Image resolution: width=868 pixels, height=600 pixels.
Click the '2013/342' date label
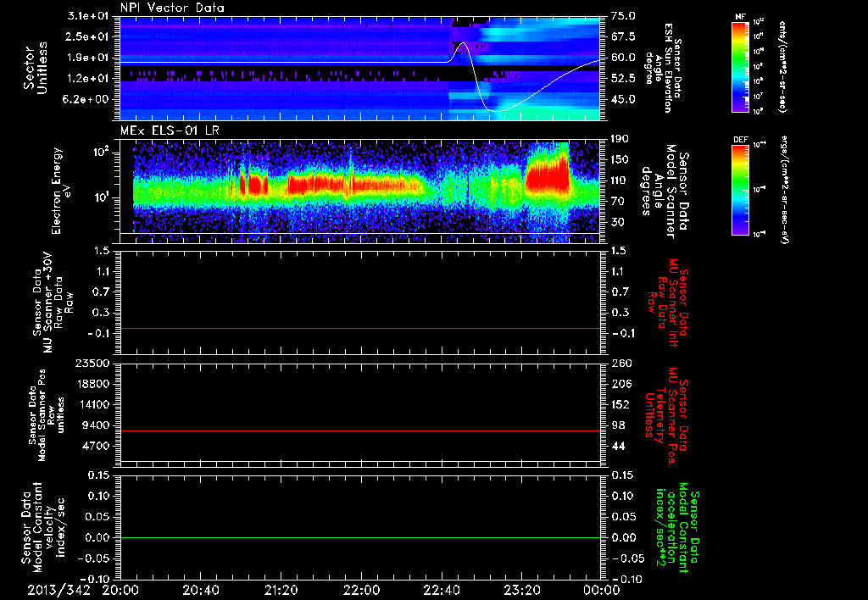[x=58, y=590]
